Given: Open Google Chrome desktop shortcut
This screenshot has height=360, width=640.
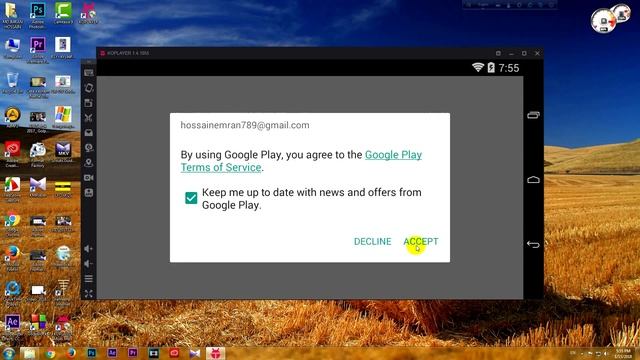Looking at the screenshot, I should (12, 224).
